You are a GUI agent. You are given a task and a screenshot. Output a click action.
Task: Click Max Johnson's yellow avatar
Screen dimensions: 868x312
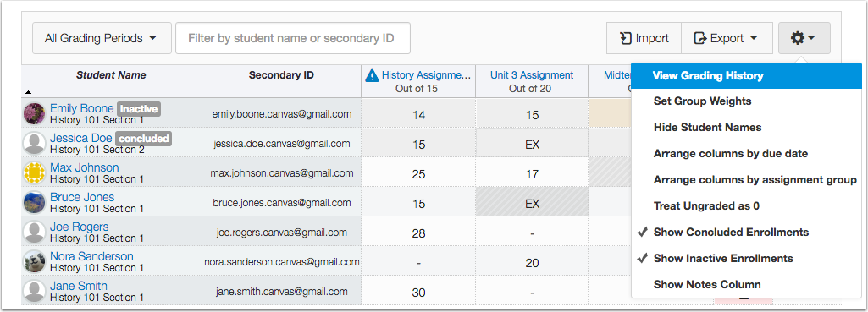[x=35, y=172]
